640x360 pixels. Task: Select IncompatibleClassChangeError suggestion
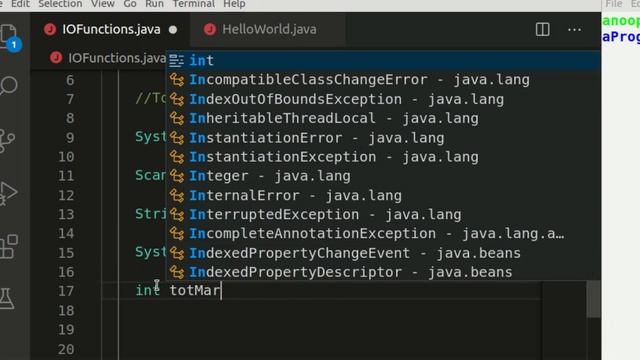383,80
